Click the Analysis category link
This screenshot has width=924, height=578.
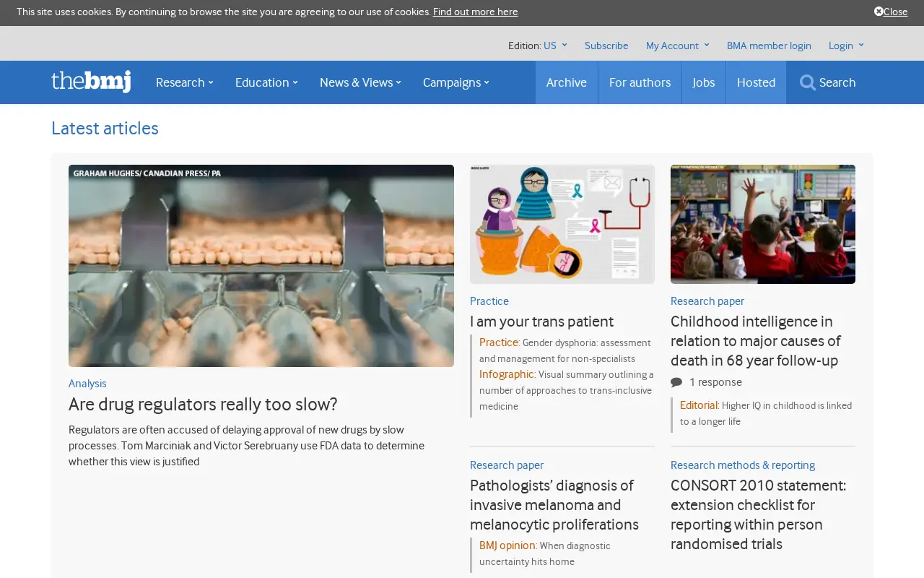(87, 384)
